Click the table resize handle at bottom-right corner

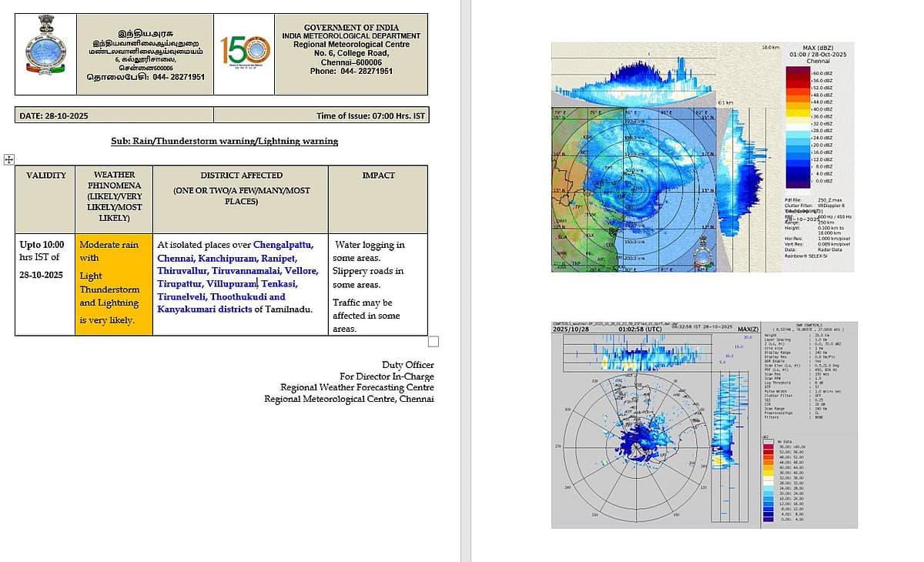[x=433, y=341]
